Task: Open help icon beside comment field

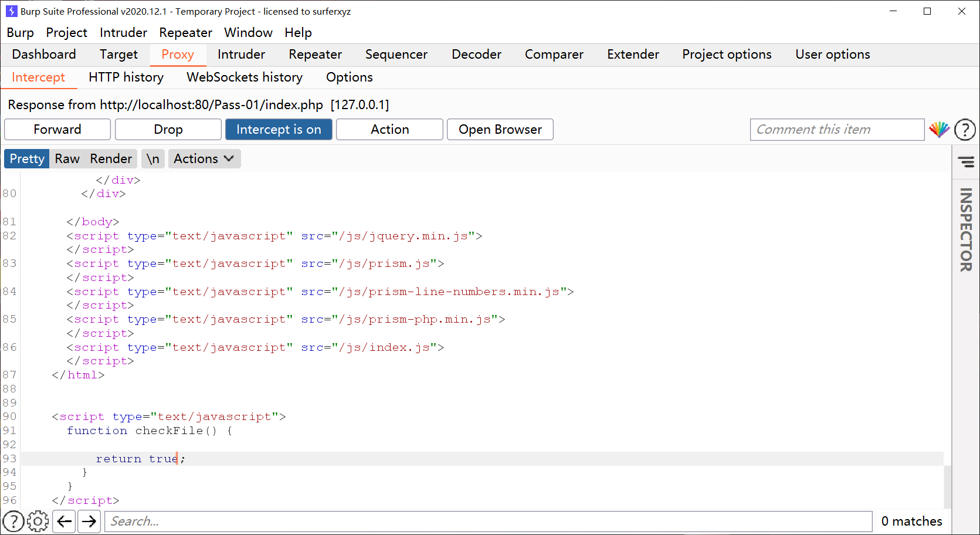Action: [965, 130]
